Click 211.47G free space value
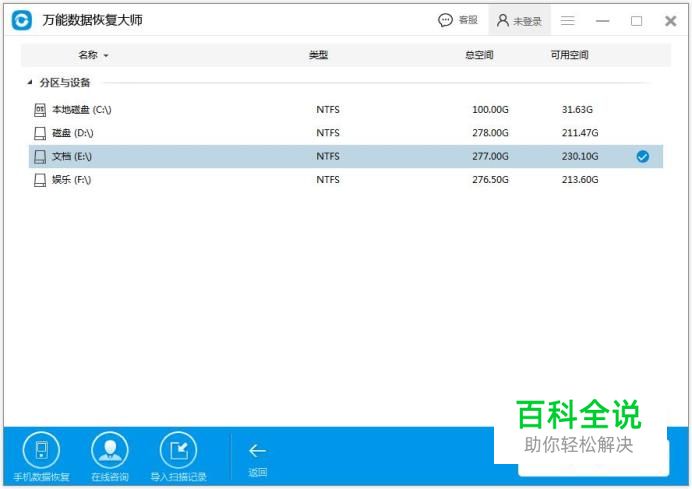The image size is (692, 489). [580, 133]
